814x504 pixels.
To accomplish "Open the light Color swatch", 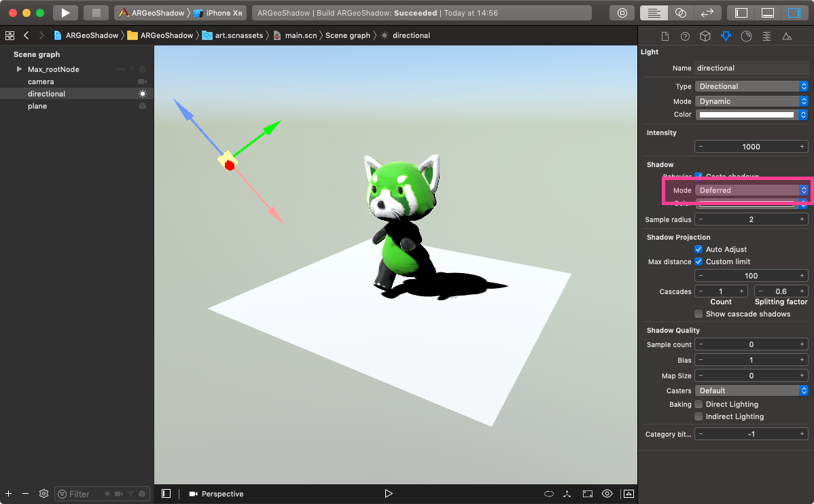I will tap(747, 115).
